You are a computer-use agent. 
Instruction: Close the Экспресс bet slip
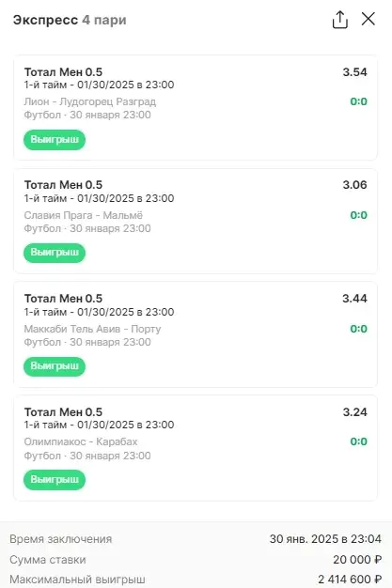pos(368,19)
